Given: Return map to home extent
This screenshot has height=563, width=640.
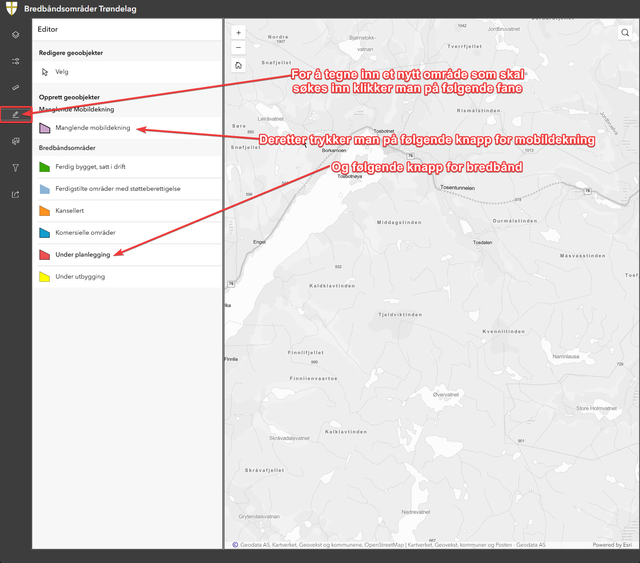Looking at the screenshot, I should coord(238,65).
